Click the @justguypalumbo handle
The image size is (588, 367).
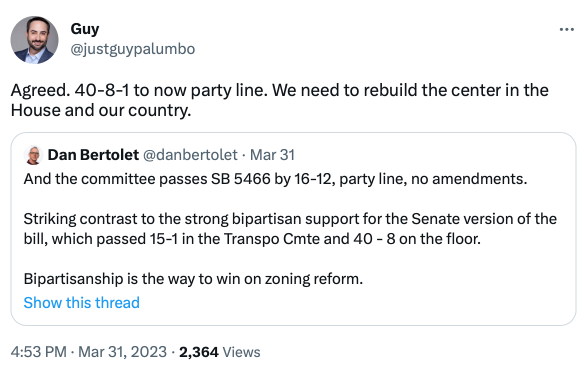[132, 48]
